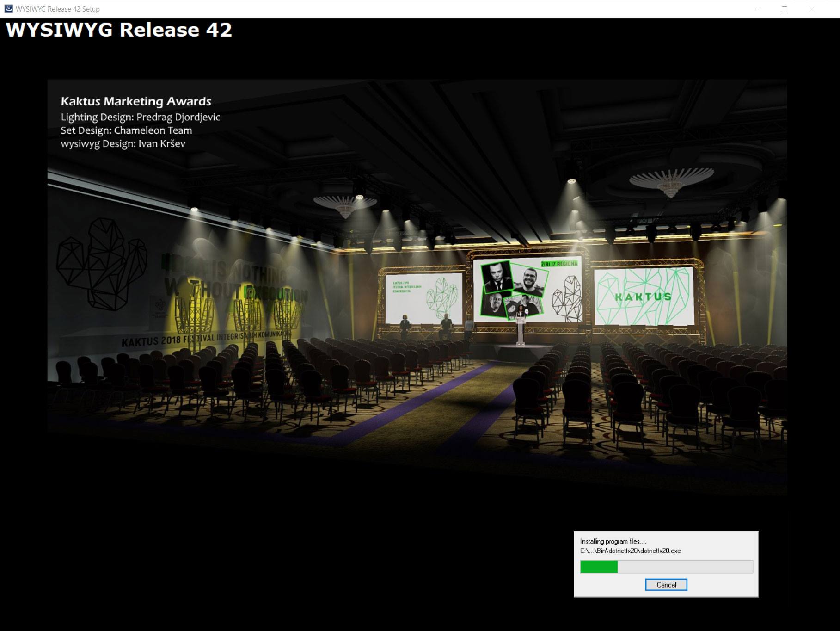840x631 pixels.
Task: Maximize the WYSIWYG Release 42 Setup window
Action: click(784, 9)
